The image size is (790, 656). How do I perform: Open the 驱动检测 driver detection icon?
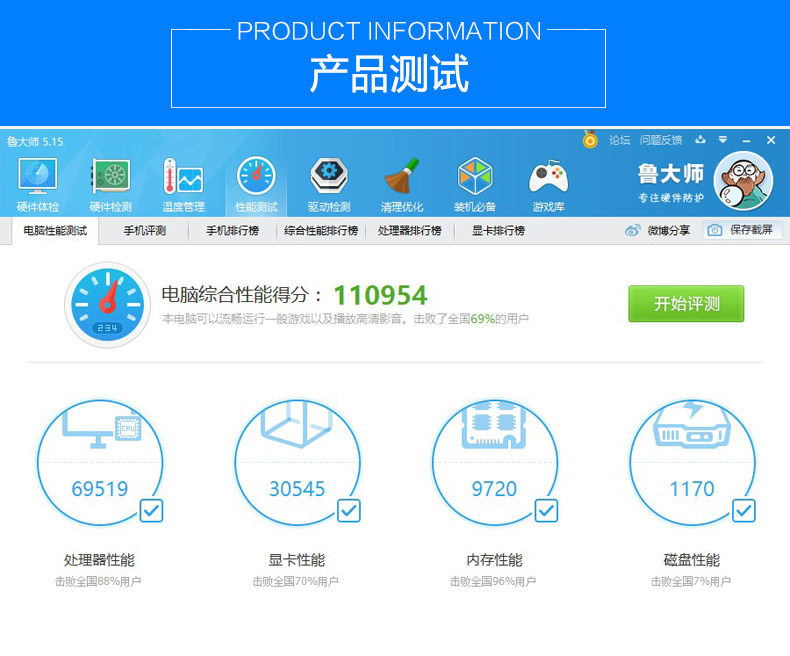pyautogui.click(x=329, y=176)
